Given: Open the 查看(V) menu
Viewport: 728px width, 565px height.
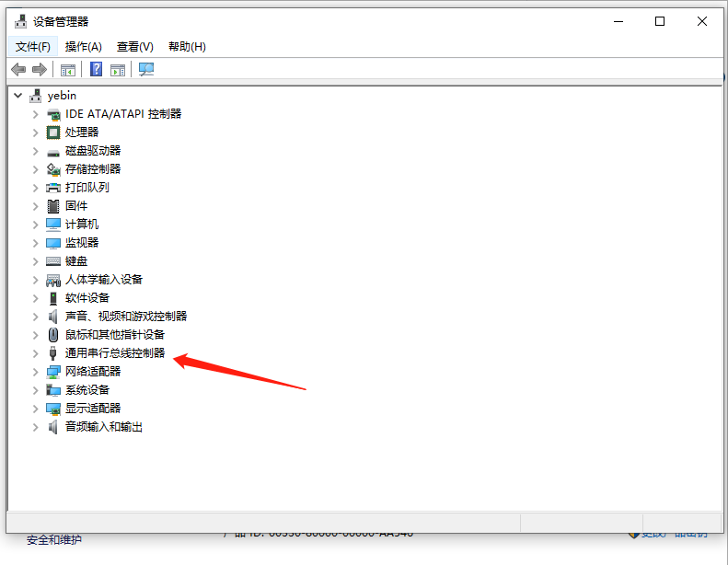Looking at the screenshot, I should coord(134,47).
